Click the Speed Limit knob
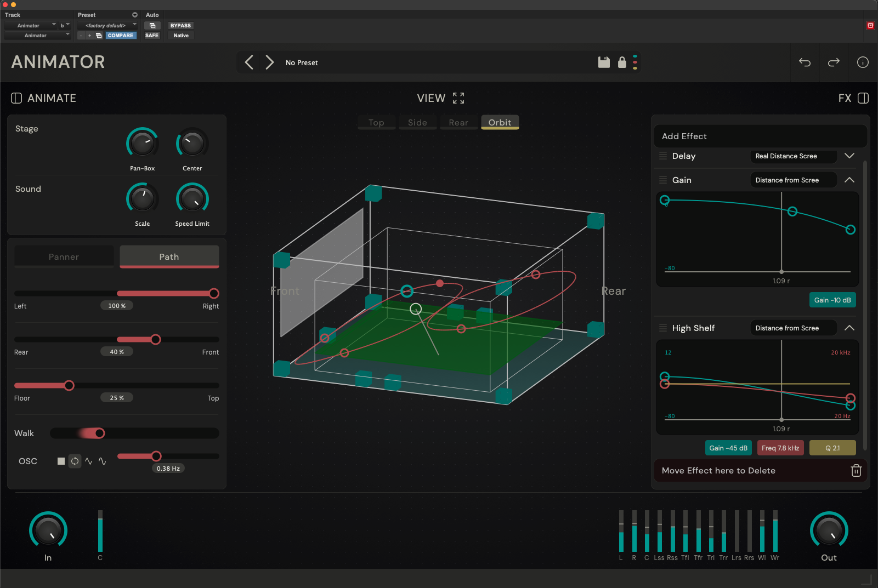 coord(192,199)
